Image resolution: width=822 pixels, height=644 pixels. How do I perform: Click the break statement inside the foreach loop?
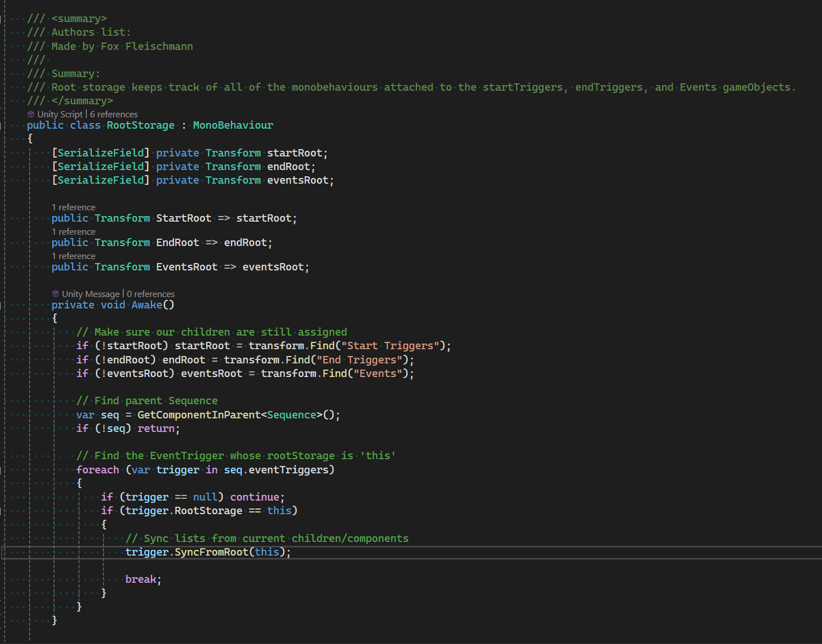pyautogui.click(x=141, y=579)
